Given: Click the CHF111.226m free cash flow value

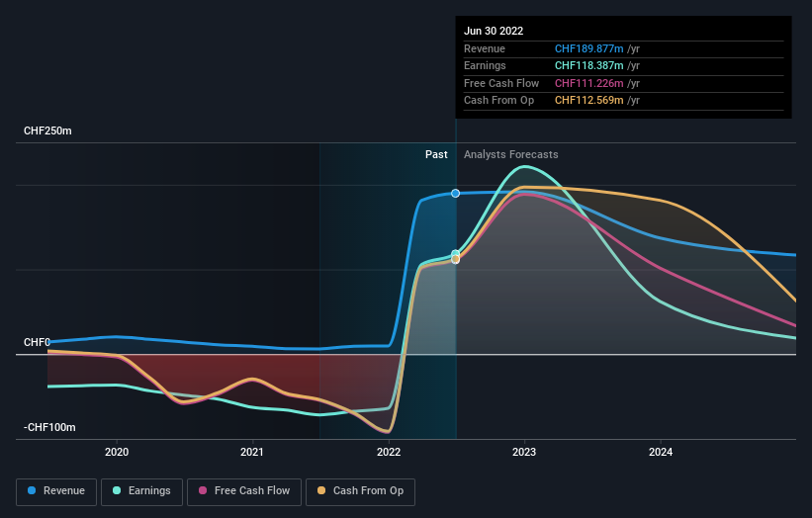Looking at the screenshot, I should coord(588,83).
